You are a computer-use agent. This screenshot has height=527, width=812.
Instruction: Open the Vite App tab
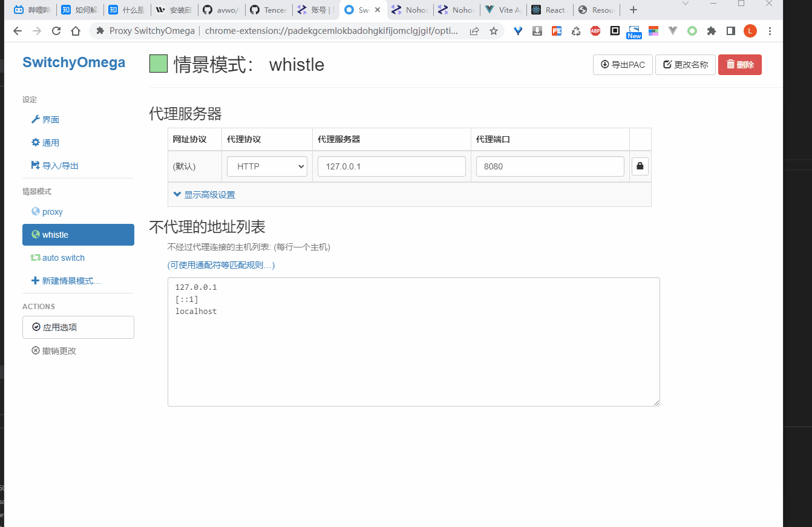pyautogui.click(x=503, y=10)
